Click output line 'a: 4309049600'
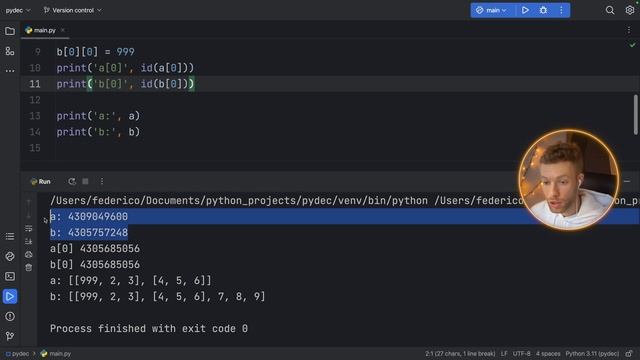 point(89,216)
